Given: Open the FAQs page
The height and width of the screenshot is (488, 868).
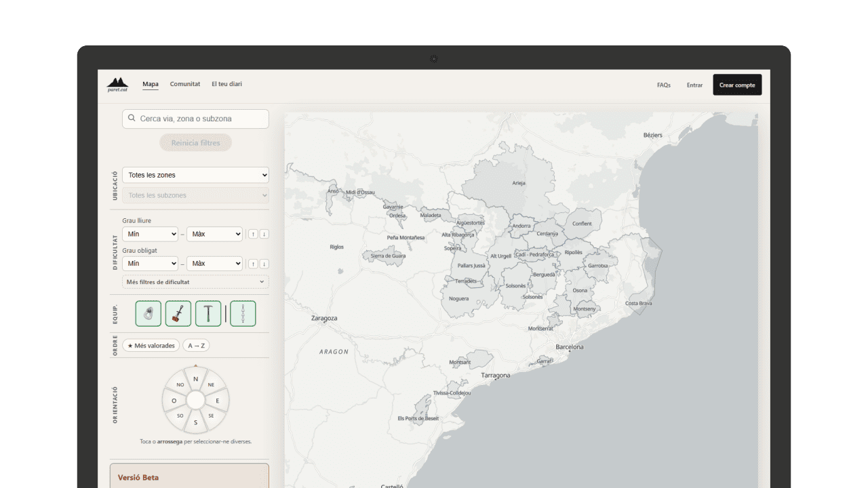Looking at the screenshot, I should point(664,85).
